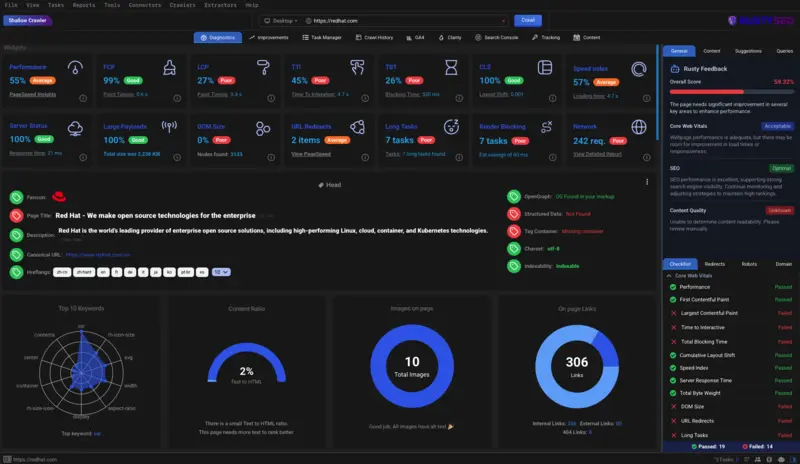Viewport: 800px width, 464px height.
Task: Open the Head section three-dot menu
Action: 647,182
